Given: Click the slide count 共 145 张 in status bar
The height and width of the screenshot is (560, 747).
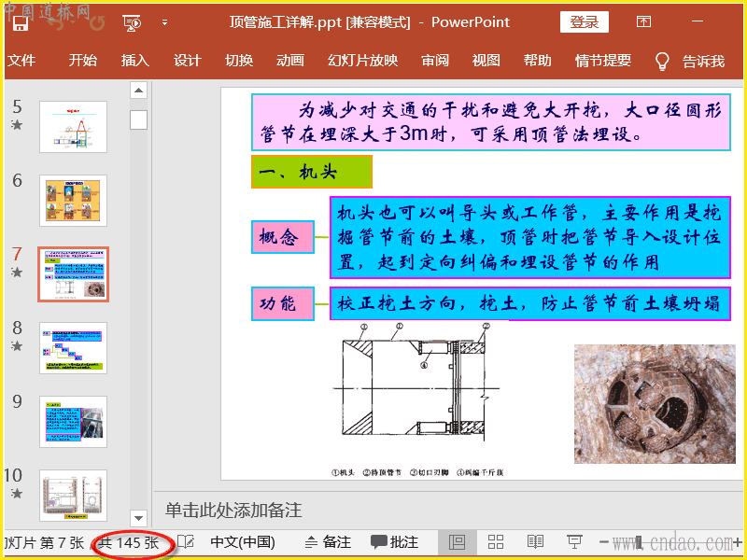Looking at the screenshot, I should click(x=129, y=543).
